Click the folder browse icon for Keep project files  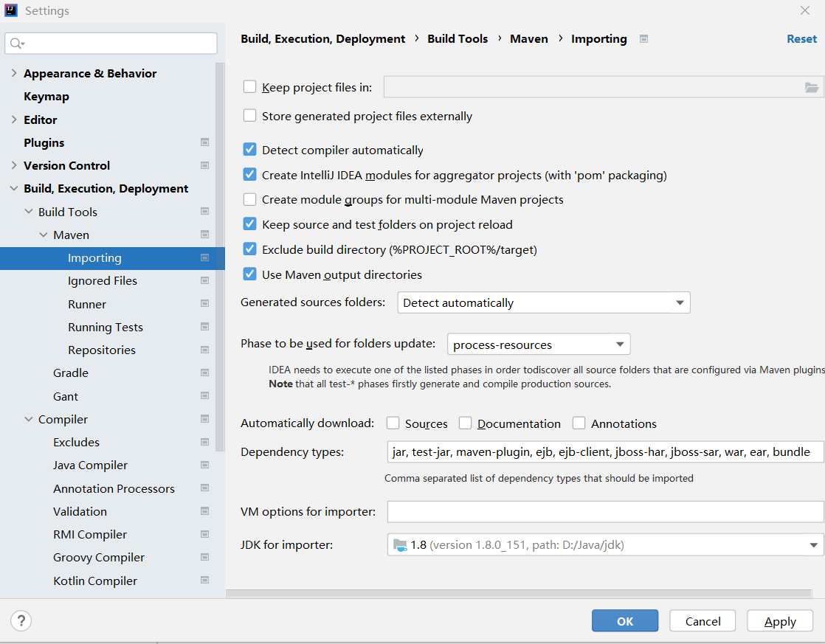(811, 87)
